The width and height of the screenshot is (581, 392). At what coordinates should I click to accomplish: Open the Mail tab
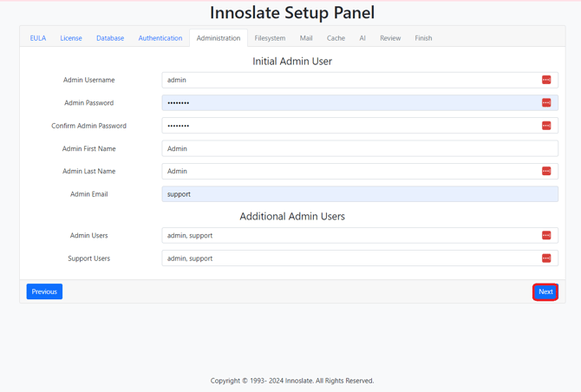click(x=306, y=38)
